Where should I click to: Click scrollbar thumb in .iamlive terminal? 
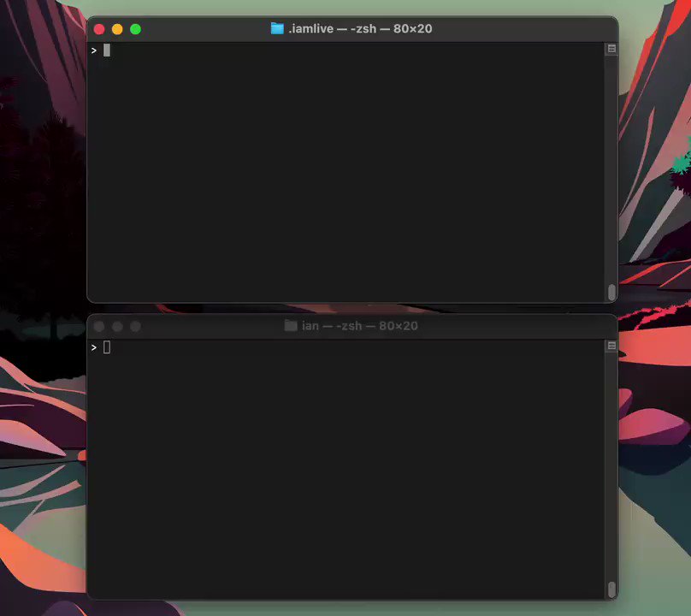pos(611,293)
